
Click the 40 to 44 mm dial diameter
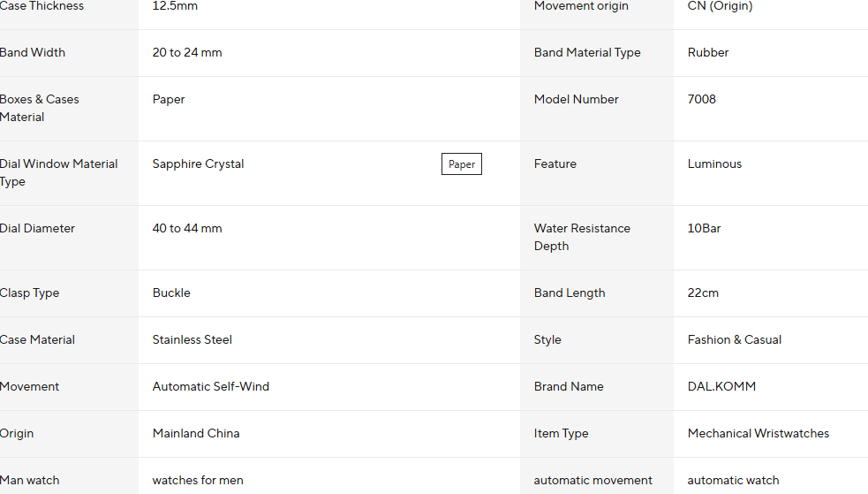pyautogui.click(x=187, y=228)
